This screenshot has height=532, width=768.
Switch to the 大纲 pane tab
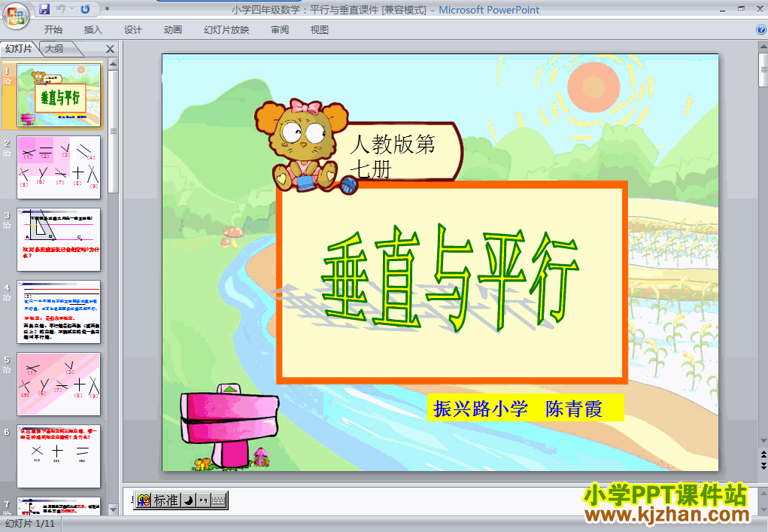[54, 48]
